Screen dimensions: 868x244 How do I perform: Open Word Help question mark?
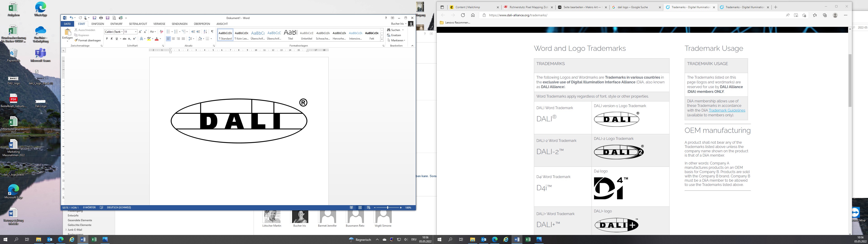point(386,18)
